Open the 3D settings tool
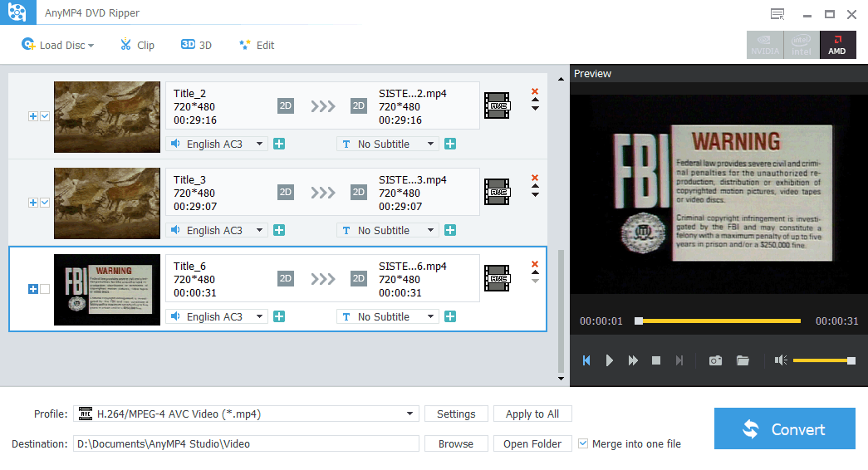The height and width of the screenshot is (470, 868). click(197, 45)
